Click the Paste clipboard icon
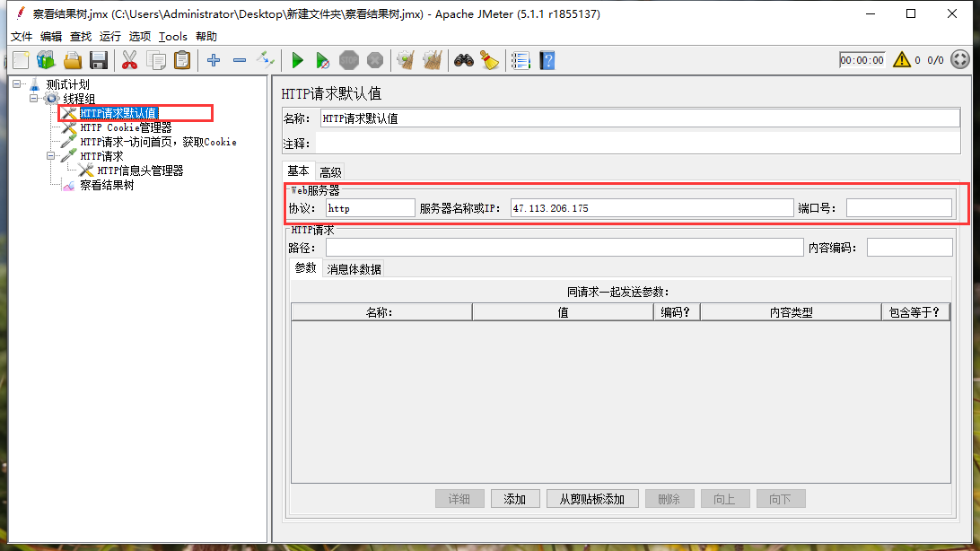Screen dimensions: 980x551 [182, 61]
